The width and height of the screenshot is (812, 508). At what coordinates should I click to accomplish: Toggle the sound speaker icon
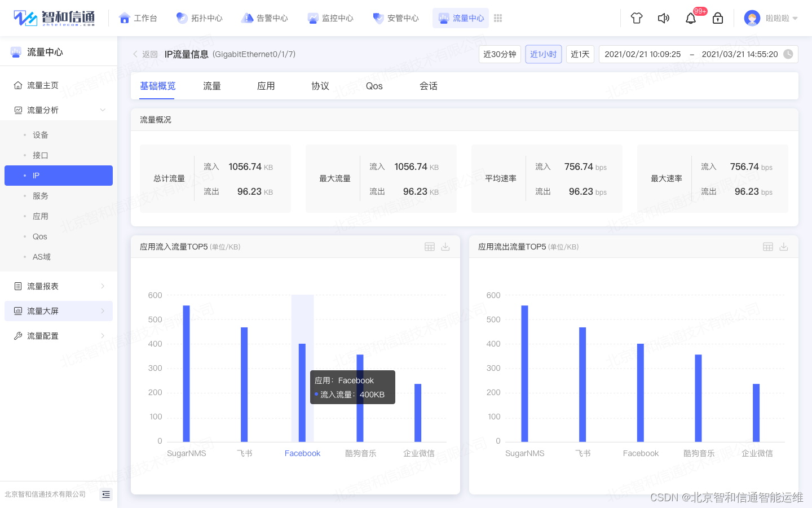pos(664,18)
